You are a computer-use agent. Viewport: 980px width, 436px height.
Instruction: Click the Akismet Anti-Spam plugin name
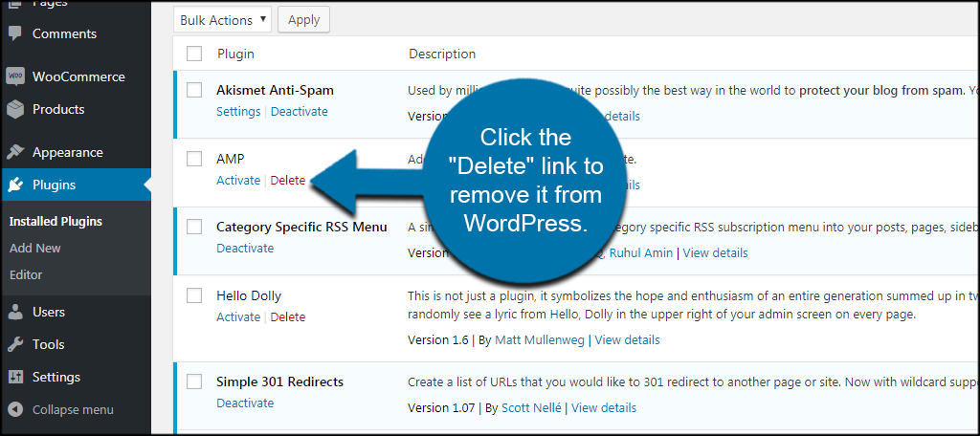(275, 90)
